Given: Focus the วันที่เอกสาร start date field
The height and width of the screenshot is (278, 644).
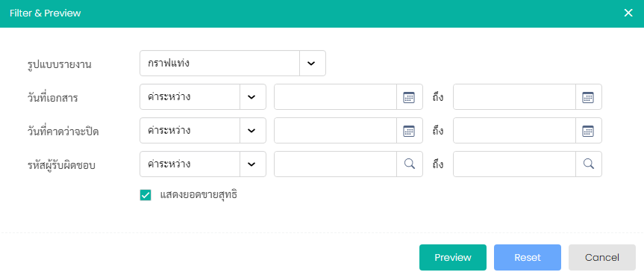Looking at the screenshot, I should [335, 97].
